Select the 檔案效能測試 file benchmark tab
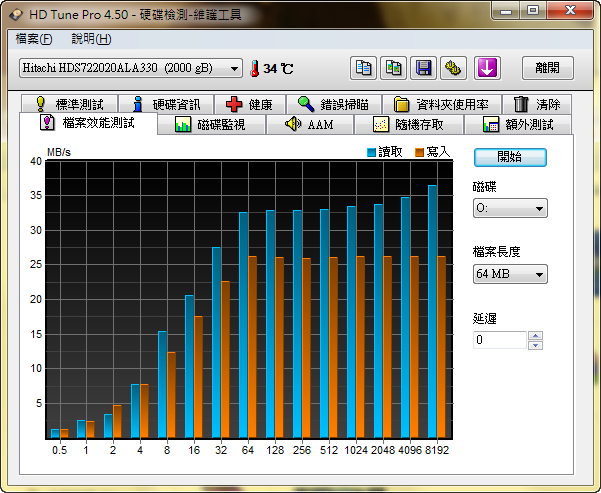This screenshot has height=493, width=601. pyautogui.click(x=88, y=123)
